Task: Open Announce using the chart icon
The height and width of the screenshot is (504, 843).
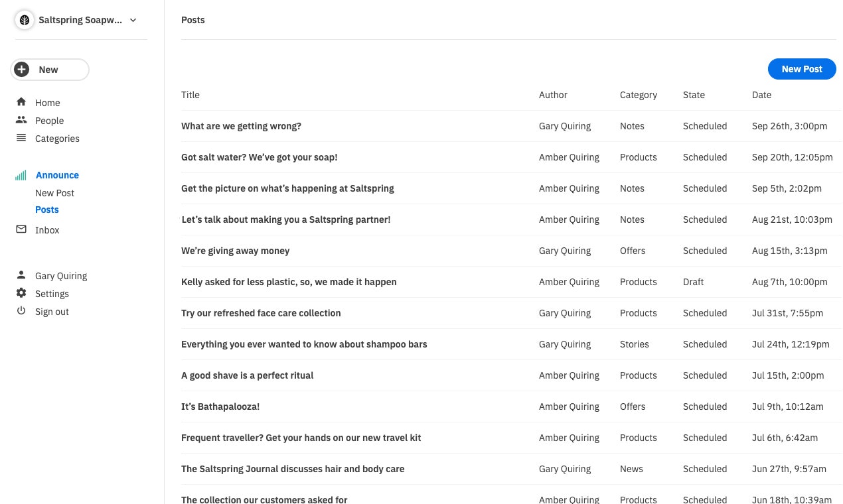Action: tap(21, 174)
